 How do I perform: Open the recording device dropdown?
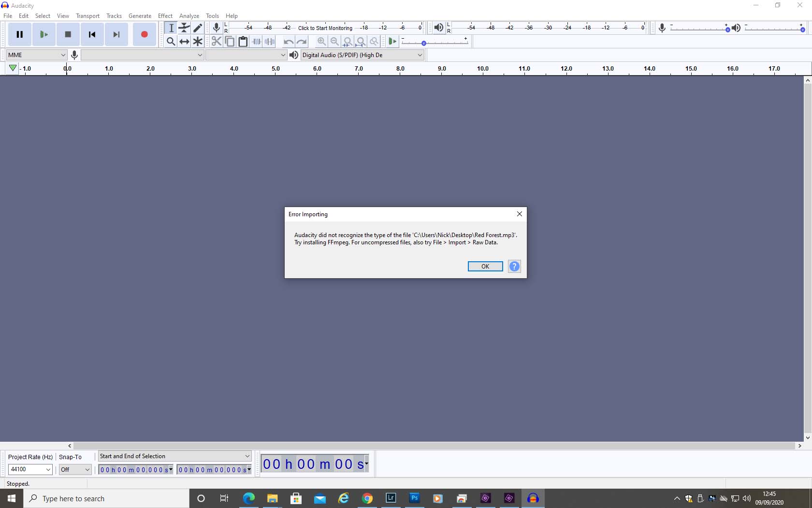point(142,55)
